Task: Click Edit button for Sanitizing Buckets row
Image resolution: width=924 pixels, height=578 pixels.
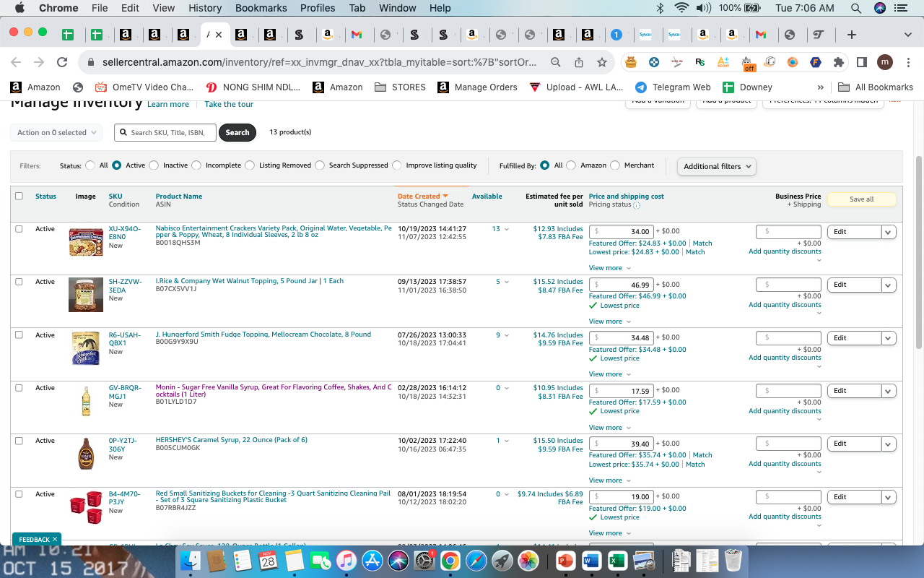Action: [x=855, y=497]
